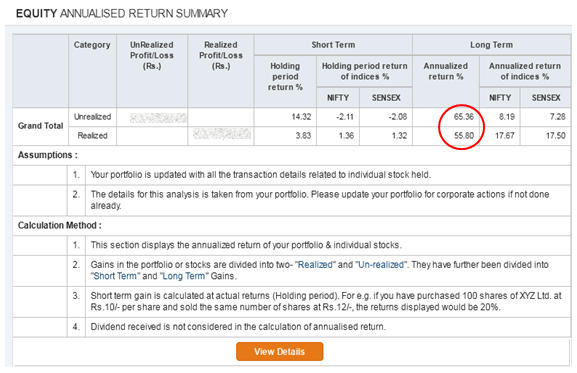Click the Equity Annualised Return Summary title

(122, 14)
